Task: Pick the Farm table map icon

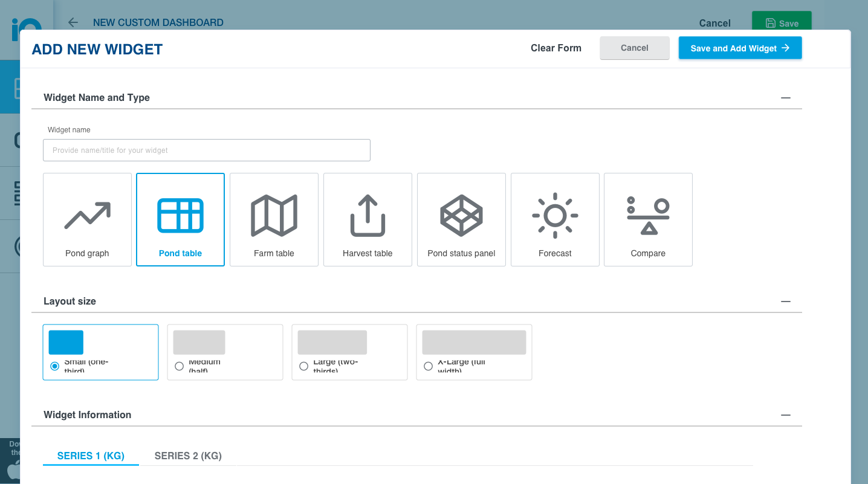Action: pos(274,215)
